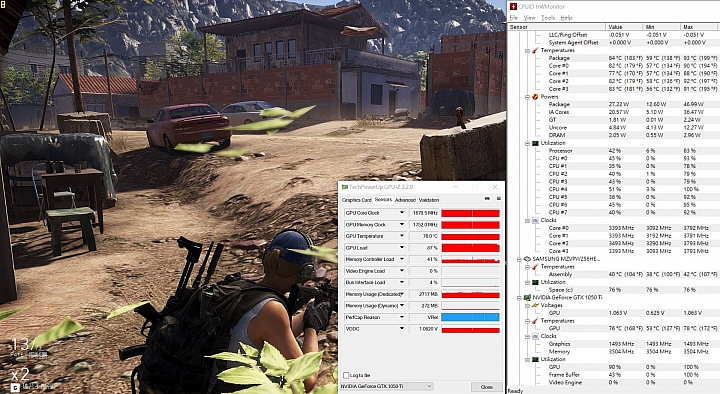
Task: Open the Memory Usage (Dedicated) dropdown
Action: (402, 294)
